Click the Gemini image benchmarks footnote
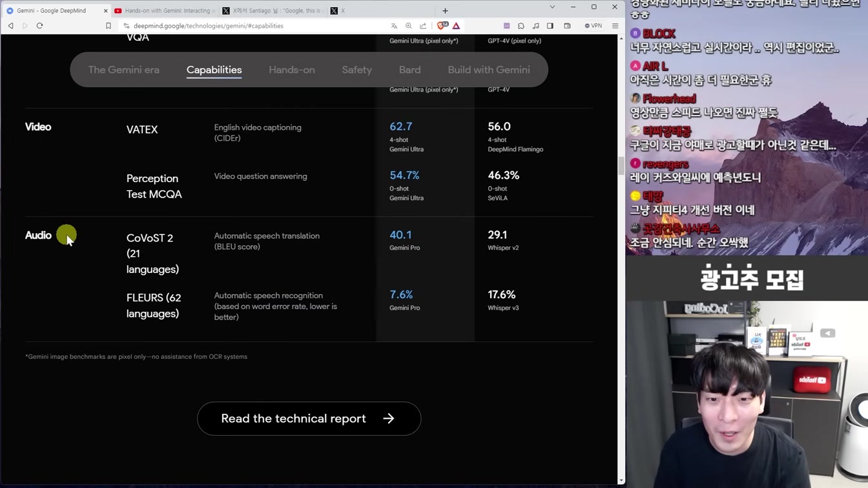 [136, 356]
